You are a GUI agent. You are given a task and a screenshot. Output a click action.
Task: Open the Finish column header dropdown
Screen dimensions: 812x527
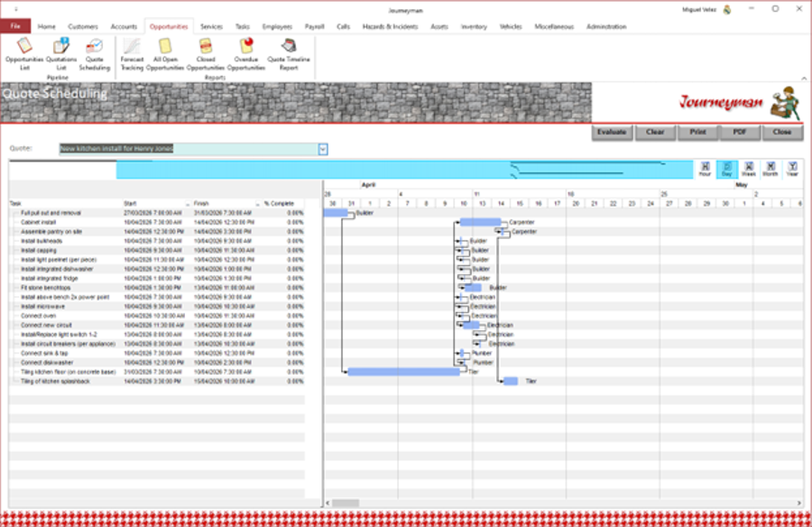pyautogui.click(x=257, y=204)
